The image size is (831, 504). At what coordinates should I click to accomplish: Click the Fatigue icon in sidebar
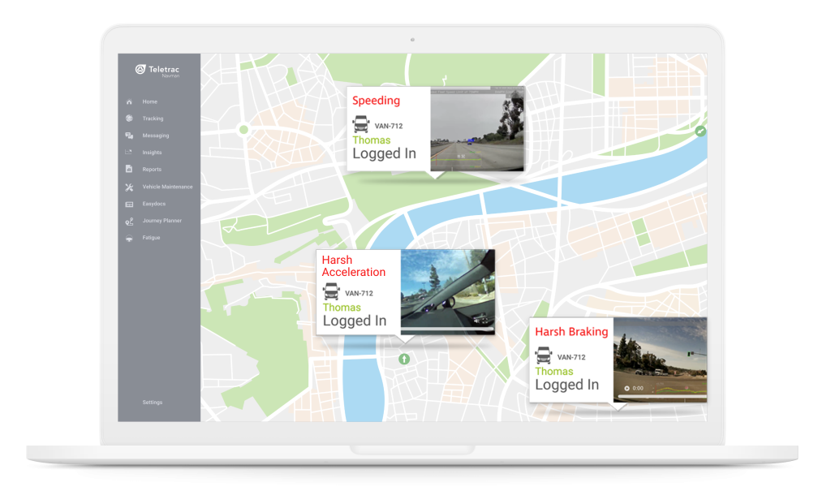tap(129, 238)
